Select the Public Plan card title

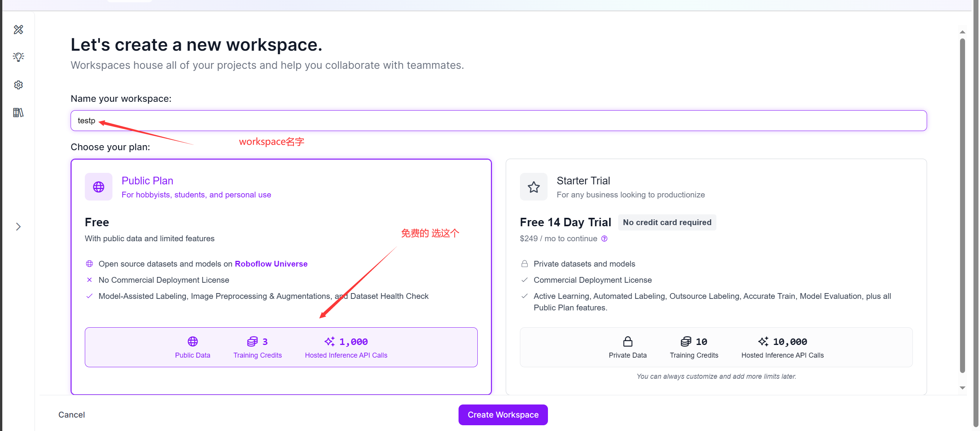pos(147,181)
